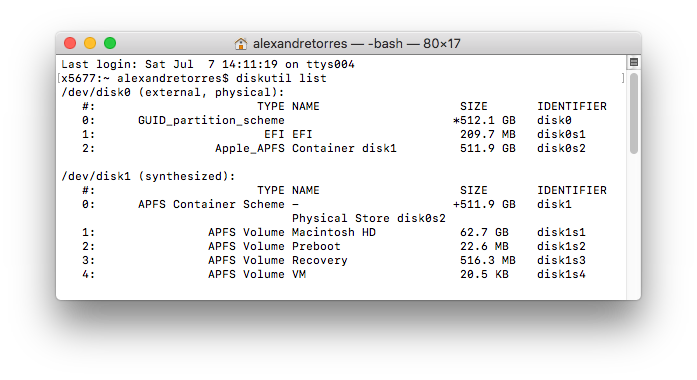Click the Last login line of text
The image size is (697, 380).
[x=208, y=64]
